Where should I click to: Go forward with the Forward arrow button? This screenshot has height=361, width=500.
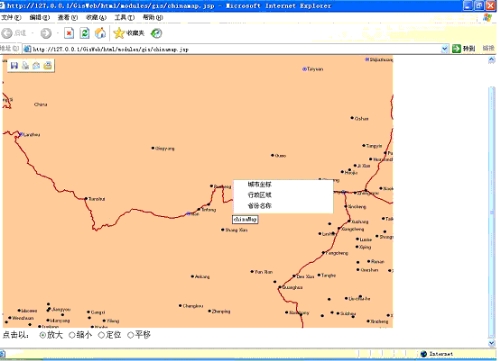(x=46, y=33)
